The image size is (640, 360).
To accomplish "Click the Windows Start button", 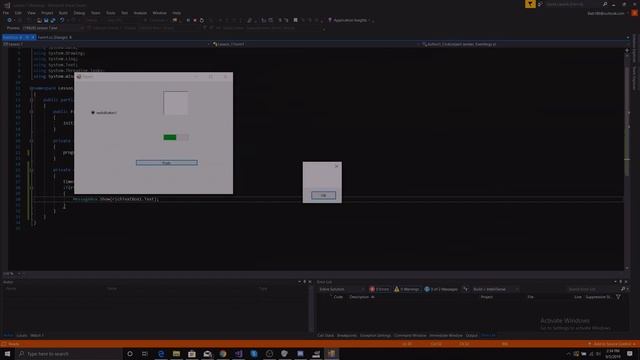I will 7,353.
